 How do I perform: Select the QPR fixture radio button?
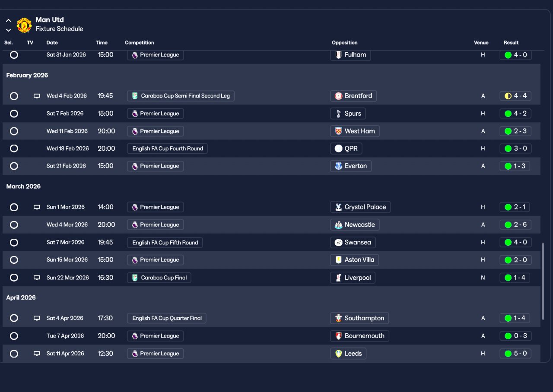pyautogui.click(x=14, y=149)
